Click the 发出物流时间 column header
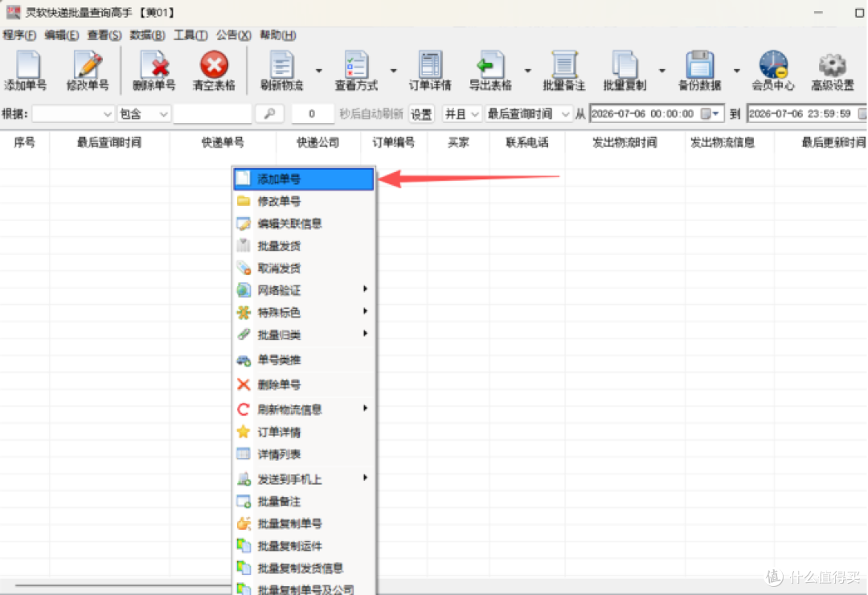The width and height of the screenshot is (868, 595). (624, 142)
